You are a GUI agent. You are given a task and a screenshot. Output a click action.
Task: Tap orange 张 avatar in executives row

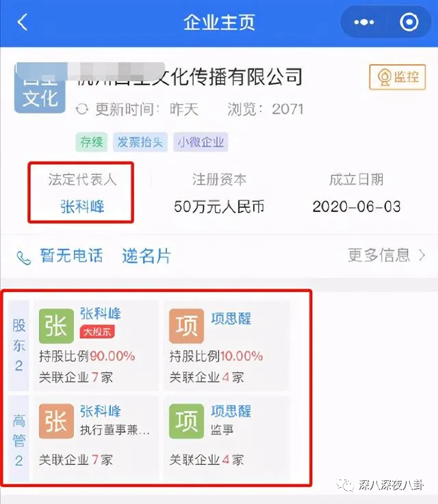56,421
